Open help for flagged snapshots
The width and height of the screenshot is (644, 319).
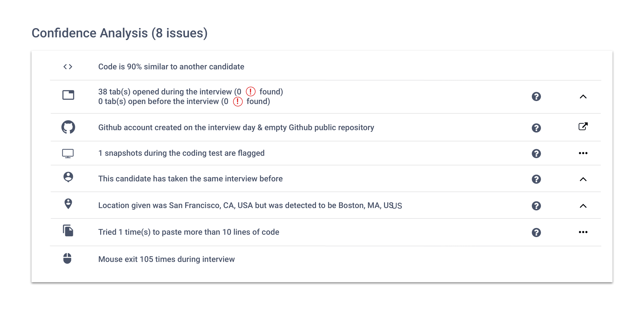tap(537, 154)
